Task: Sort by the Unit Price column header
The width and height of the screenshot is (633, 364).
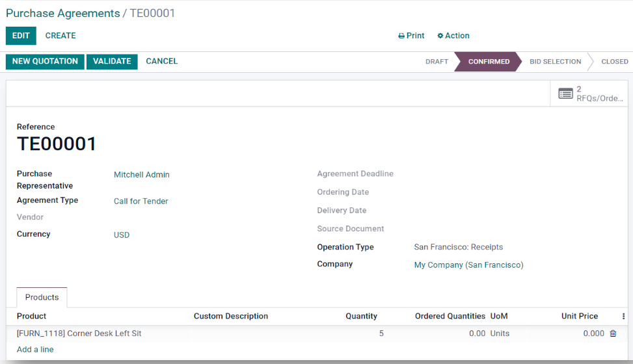Action: point(579,316)
